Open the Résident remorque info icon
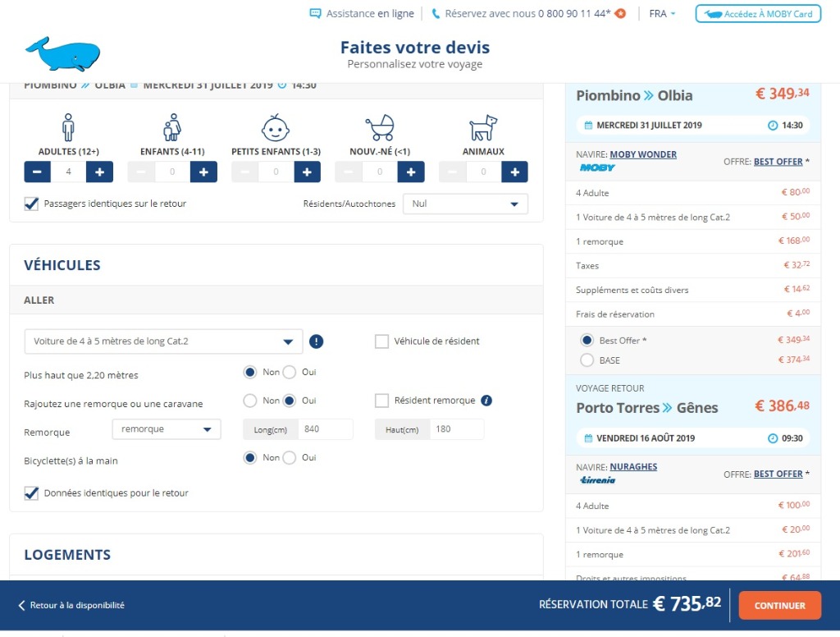Viewport: 840px width, 637px height. (x=486, y=401)
